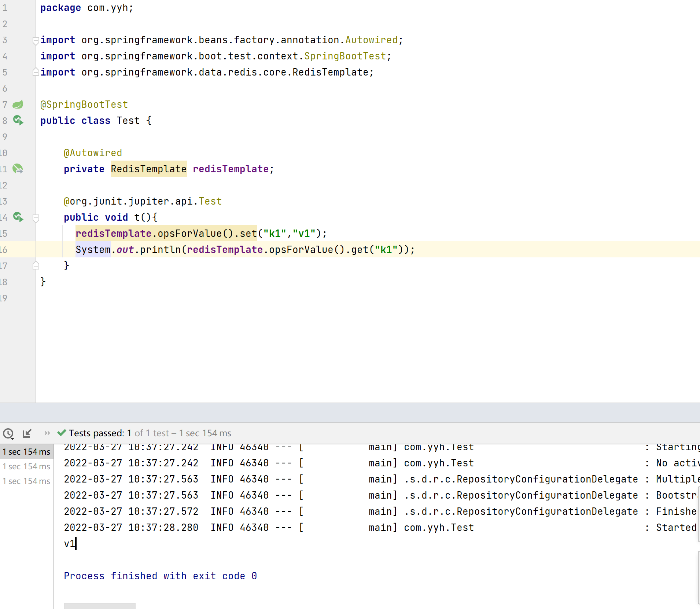This screenshot has width=700, height=609.
Task: Click the import block end fold marker beside RedisTemplate import
Action: point(36,72)
